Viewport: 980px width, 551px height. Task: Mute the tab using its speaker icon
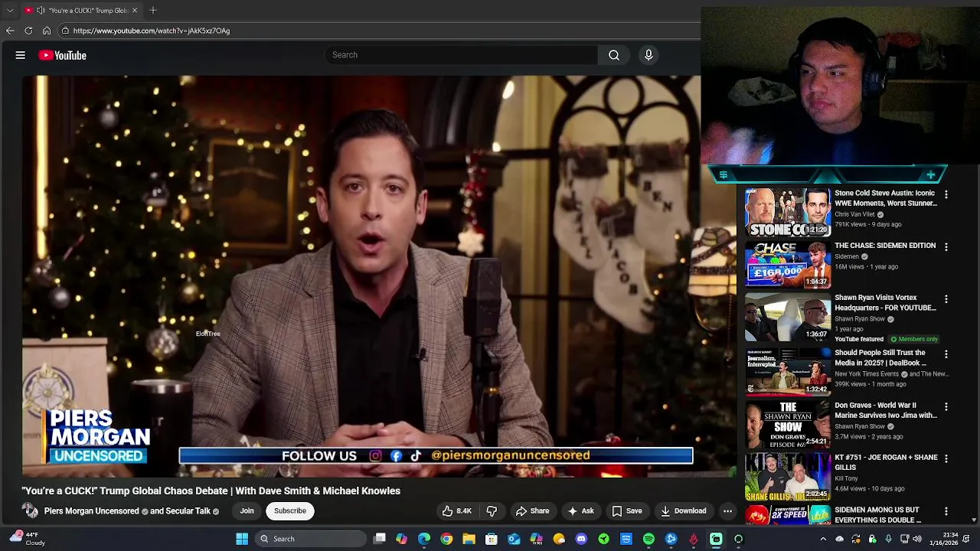point(41,11)
